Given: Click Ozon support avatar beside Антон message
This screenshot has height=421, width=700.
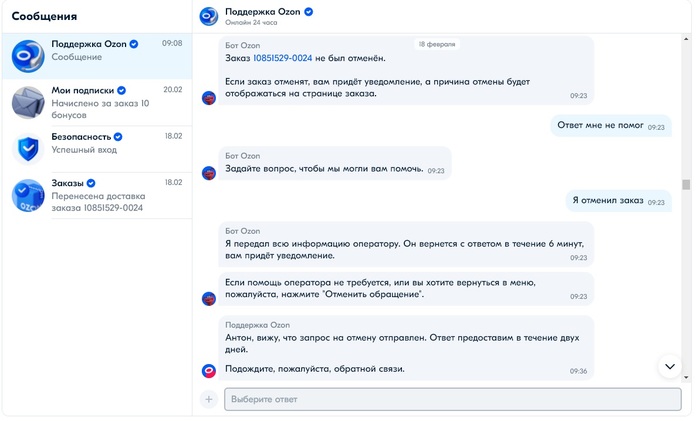Looking at the screenshot, I should [x=209, y=371].
